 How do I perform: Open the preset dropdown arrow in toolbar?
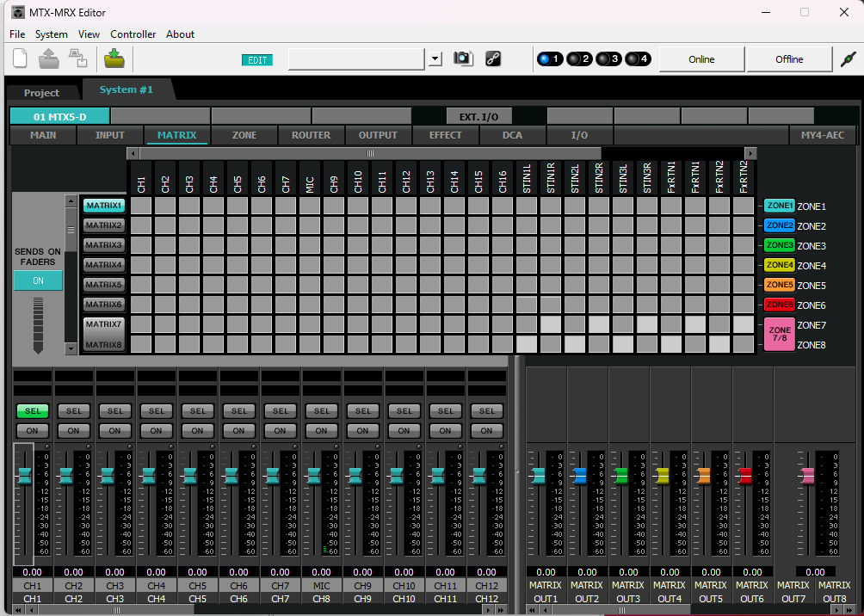click(x=435, y=59)
